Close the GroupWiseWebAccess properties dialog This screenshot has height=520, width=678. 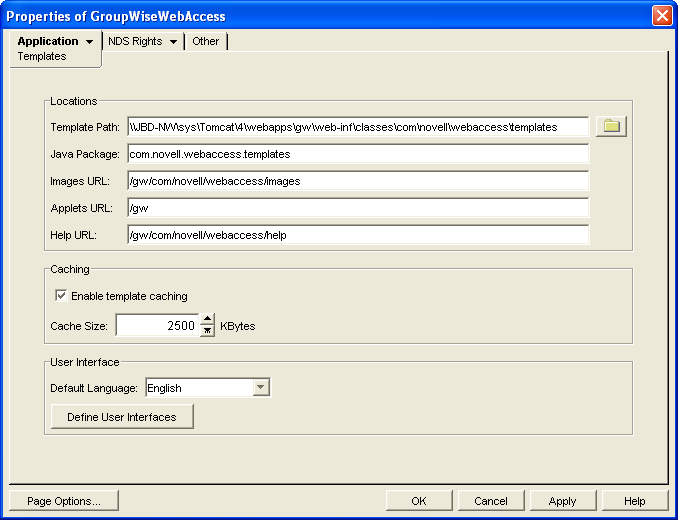pos(662,16)
